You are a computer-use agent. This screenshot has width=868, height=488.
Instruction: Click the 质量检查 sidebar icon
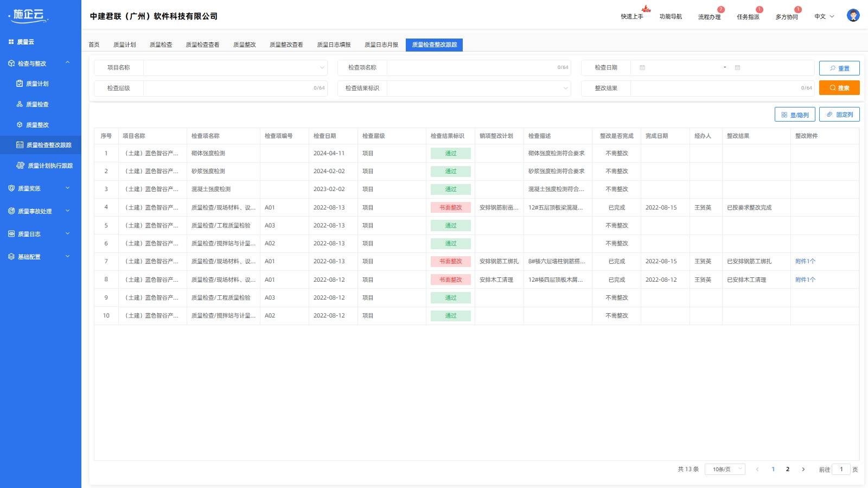click(20, 104)
